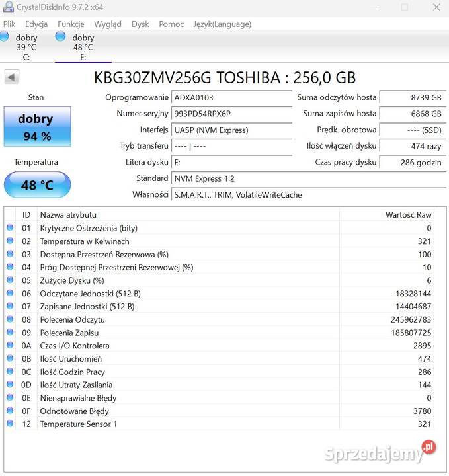Open the Dysk menu
The height and width of the screenshot is (476, 449).
tap(140, 24)
